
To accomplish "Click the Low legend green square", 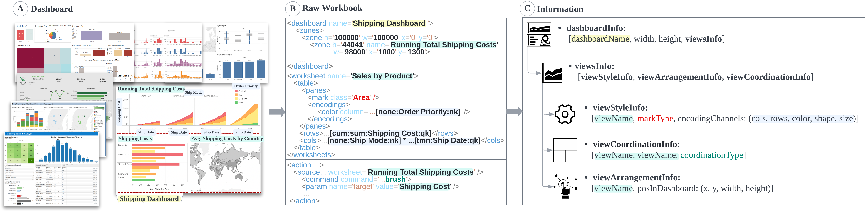I will click(236, 102).
